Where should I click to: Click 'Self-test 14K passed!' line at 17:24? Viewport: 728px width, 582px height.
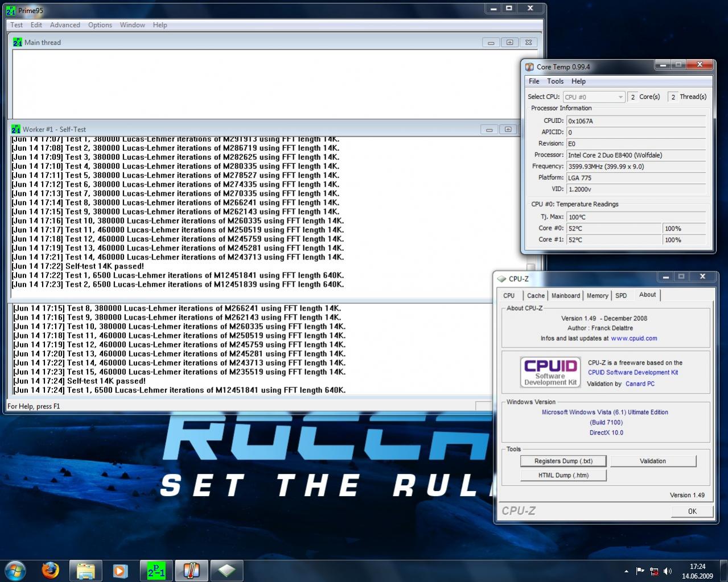(x=80, y=381)
